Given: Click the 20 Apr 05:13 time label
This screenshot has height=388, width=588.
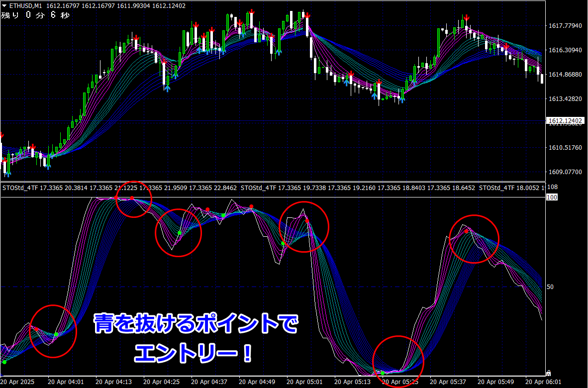Looking at the screenshot, I should (x=352, y=383).
